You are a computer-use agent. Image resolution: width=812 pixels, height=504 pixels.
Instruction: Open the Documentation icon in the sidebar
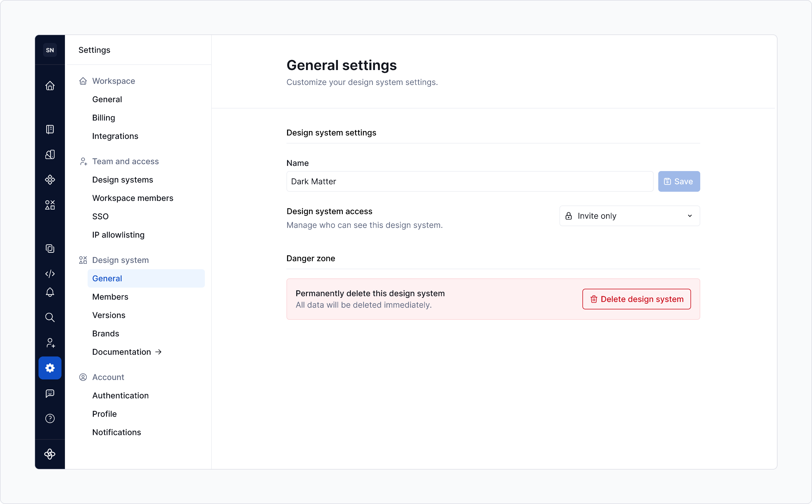[x=50, y=129]
